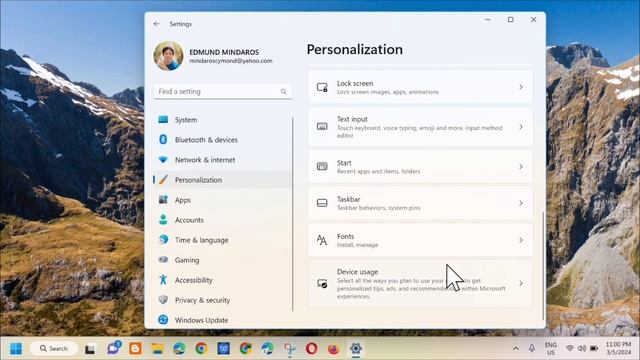Launch Firefox from the taskbar

(x=333, y=349)
